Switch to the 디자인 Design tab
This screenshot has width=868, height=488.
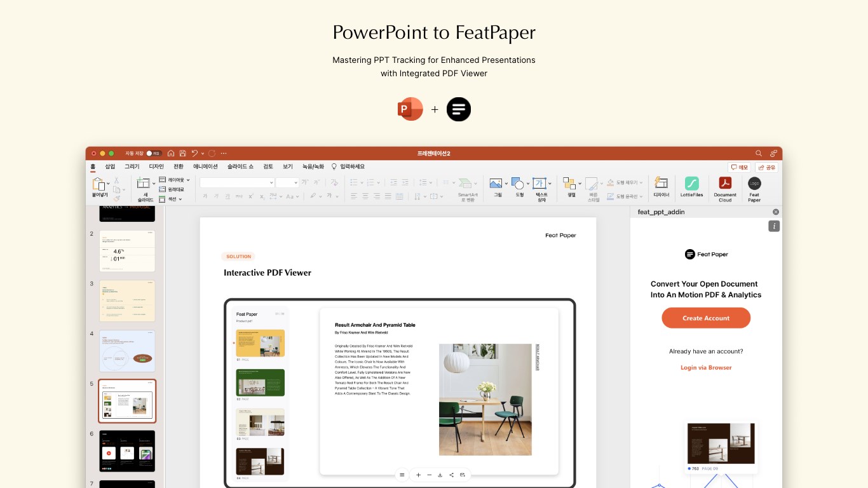tap(156, 166)
